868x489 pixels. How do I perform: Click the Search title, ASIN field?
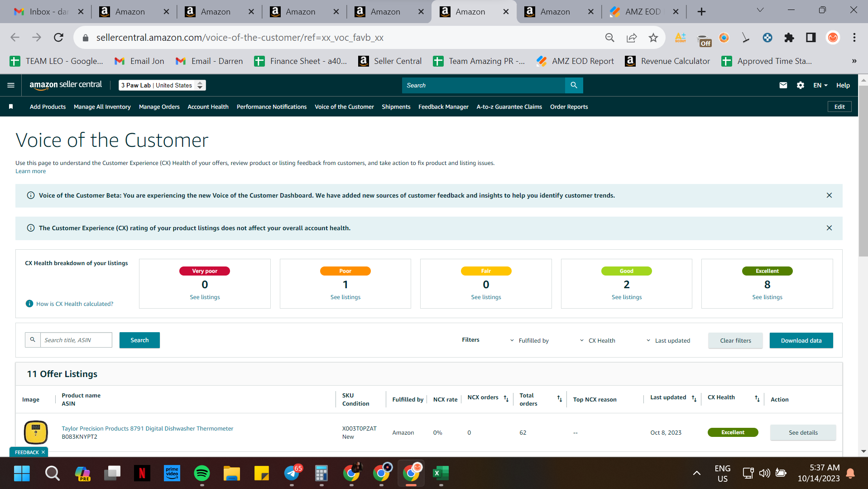click(x=76, y=340)
